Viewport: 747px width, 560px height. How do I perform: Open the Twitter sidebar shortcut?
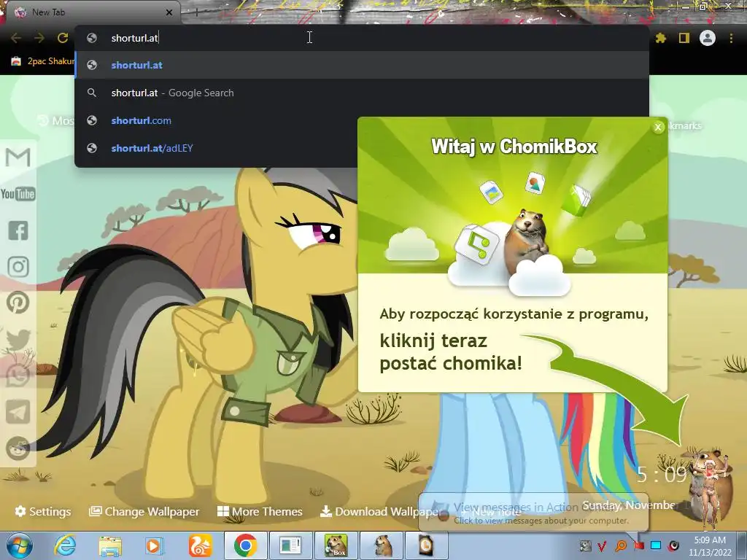[18, 339]
